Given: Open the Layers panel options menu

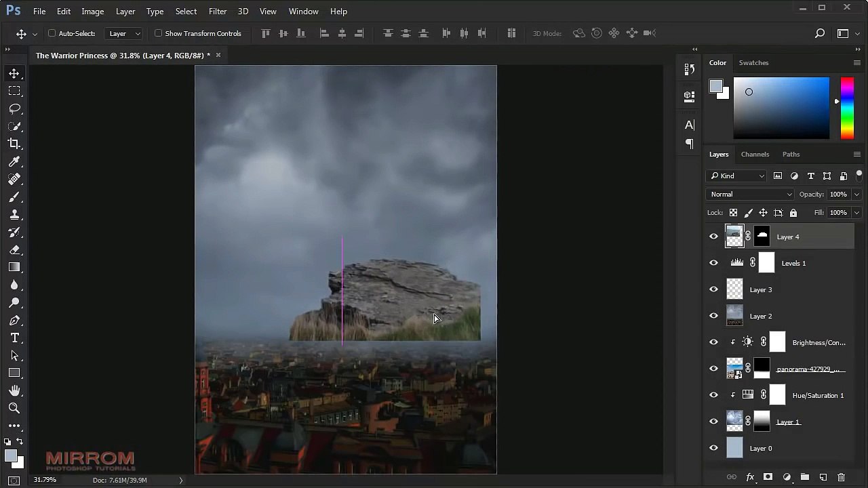Looking at the screenshot, I should (856, 155).
